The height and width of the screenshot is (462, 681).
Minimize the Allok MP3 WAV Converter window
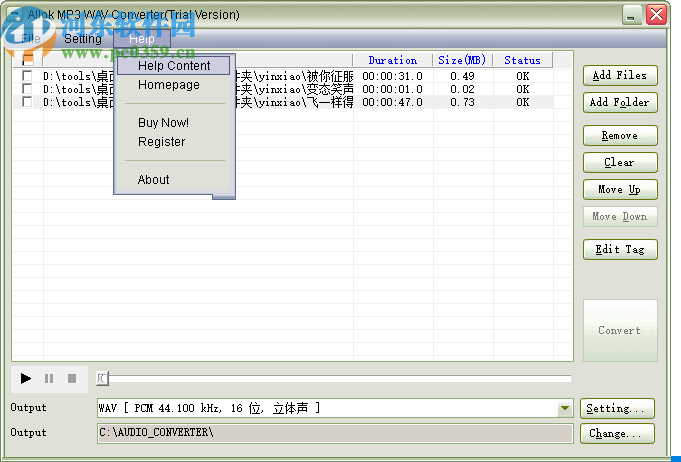tap(632, 15)
